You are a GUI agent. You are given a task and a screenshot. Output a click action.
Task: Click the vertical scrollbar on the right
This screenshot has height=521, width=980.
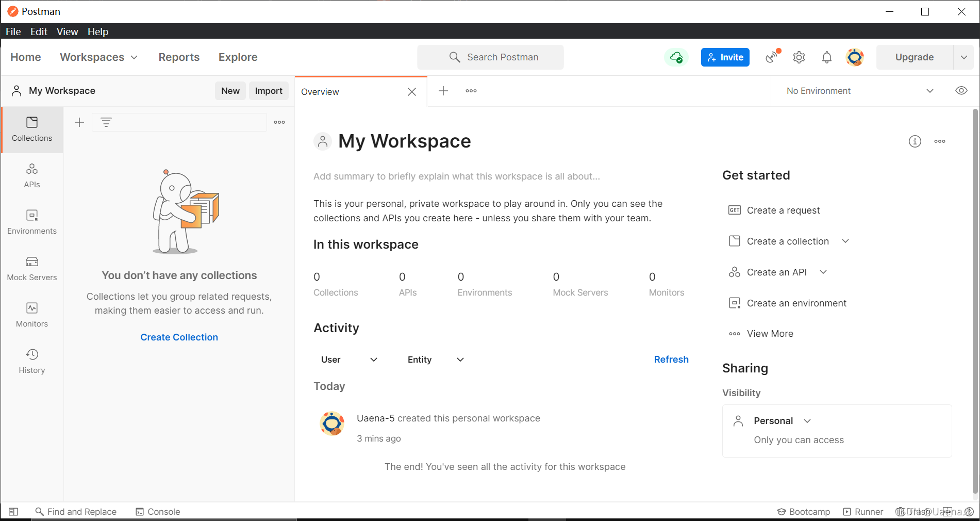pyautogui.click(x=975, y=302)
